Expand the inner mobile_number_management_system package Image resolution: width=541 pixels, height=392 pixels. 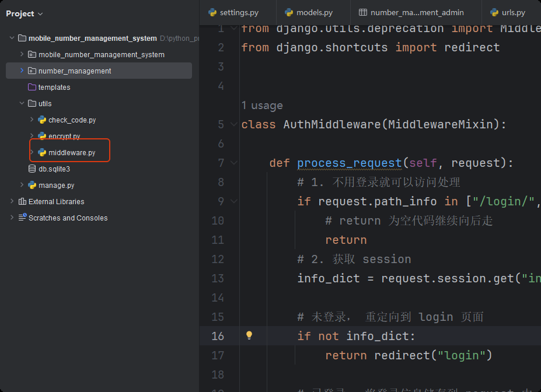click(x=22, y=54)
